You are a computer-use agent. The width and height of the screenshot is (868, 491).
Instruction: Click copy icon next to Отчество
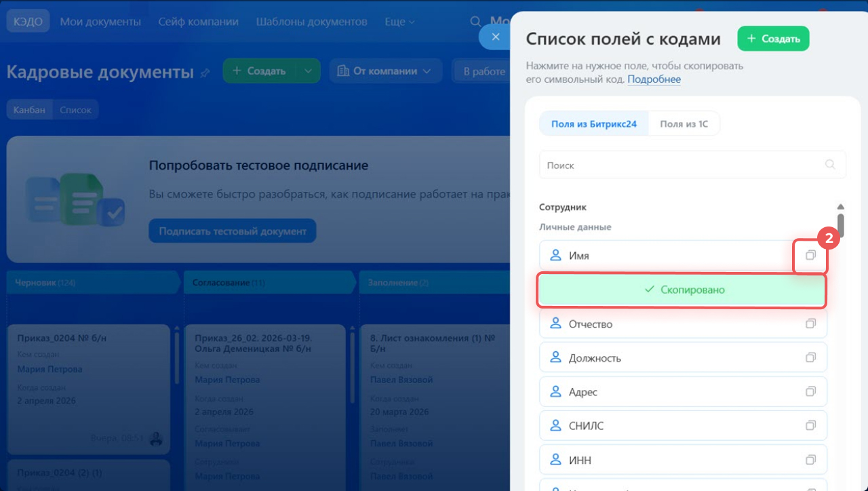[x=810, y=324]
